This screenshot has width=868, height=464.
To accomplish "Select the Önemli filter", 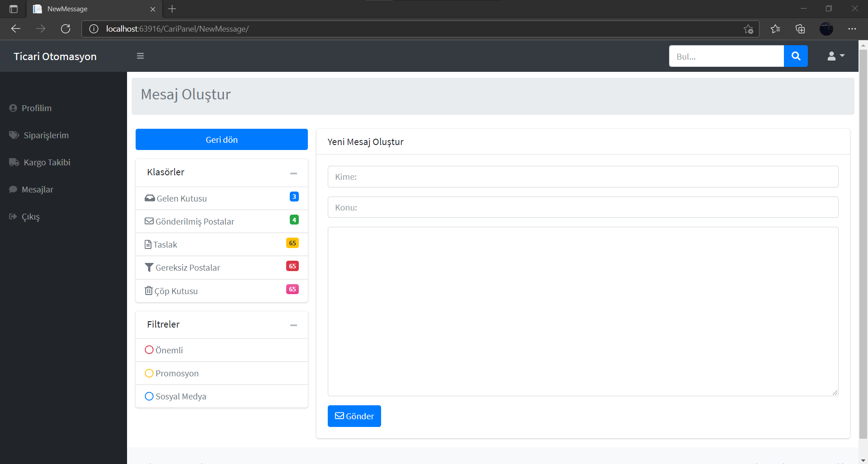I will (222, 350).
